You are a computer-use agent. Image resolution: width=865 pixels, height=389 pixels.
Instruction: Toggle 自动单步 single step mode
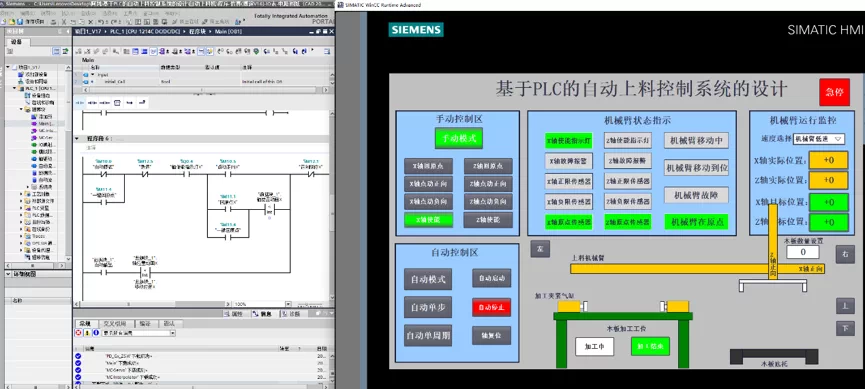click(x=428, y=307)
